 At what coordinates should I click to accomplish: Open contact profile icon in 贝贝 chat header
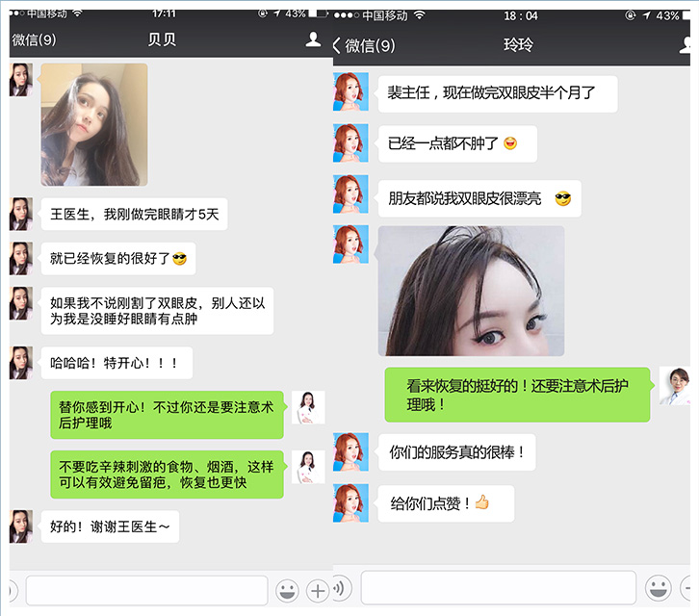click(313, 40)
